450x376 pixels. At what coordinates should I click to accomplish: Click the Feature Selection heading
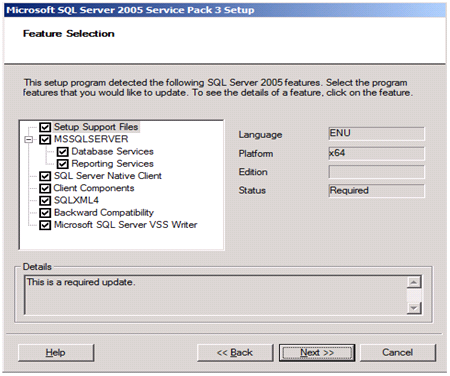(x=69, y=34)
